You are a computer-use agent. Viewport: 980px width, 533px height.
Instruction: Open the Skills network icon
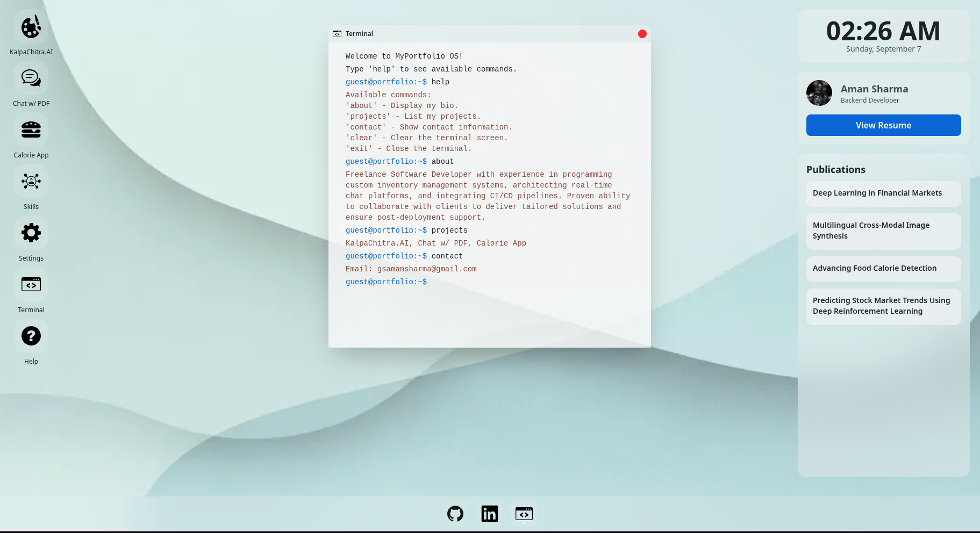tap(31, 182)
